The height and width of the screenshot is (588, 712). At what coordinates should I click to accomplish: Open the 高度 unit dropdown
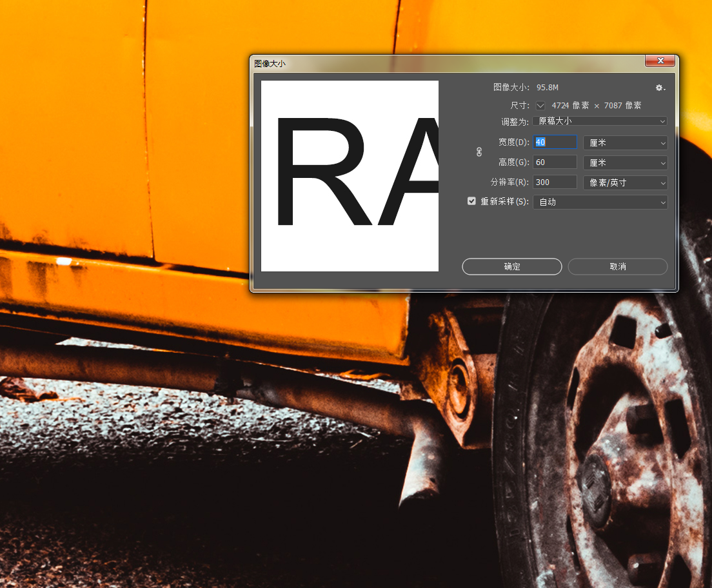pyautogui.click(x=626, y=162)
